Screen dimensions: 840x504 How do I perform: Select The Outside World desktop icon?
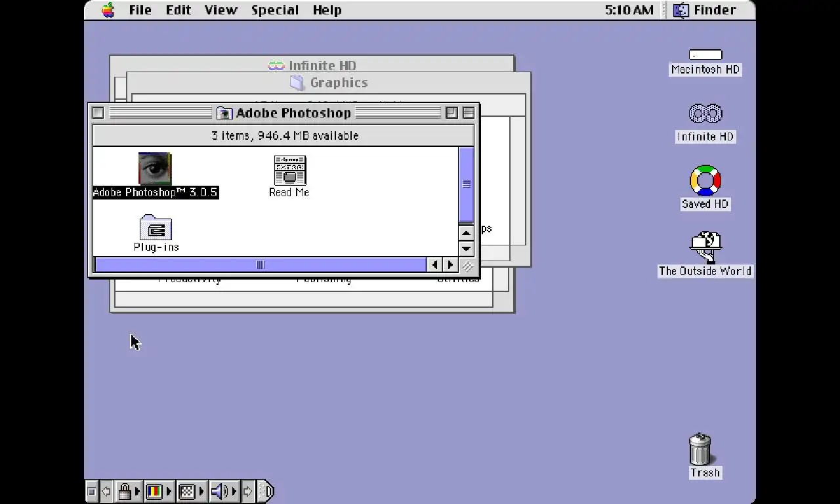tap(705, 247)
